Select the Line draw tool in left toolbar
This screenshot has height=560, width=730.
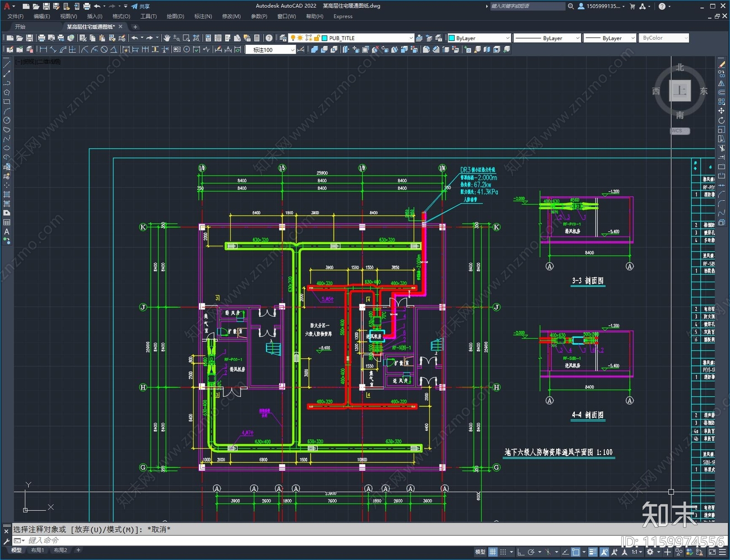coord(7,64)
